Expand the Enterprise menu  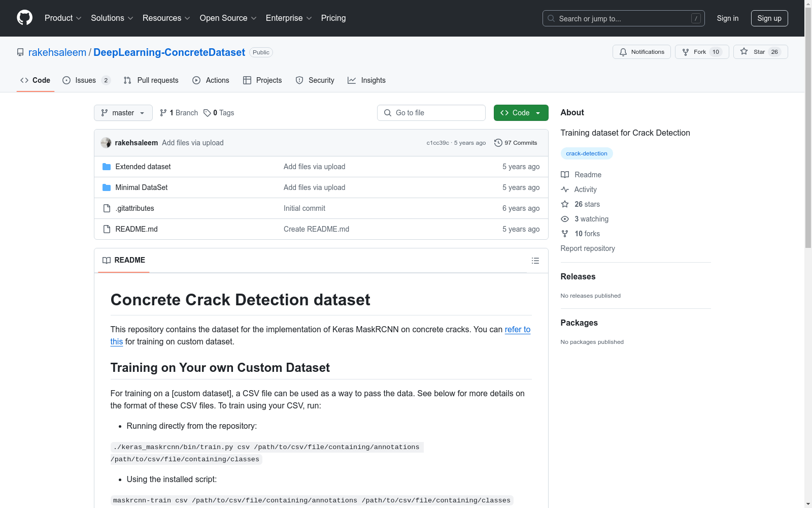point(289,18)
